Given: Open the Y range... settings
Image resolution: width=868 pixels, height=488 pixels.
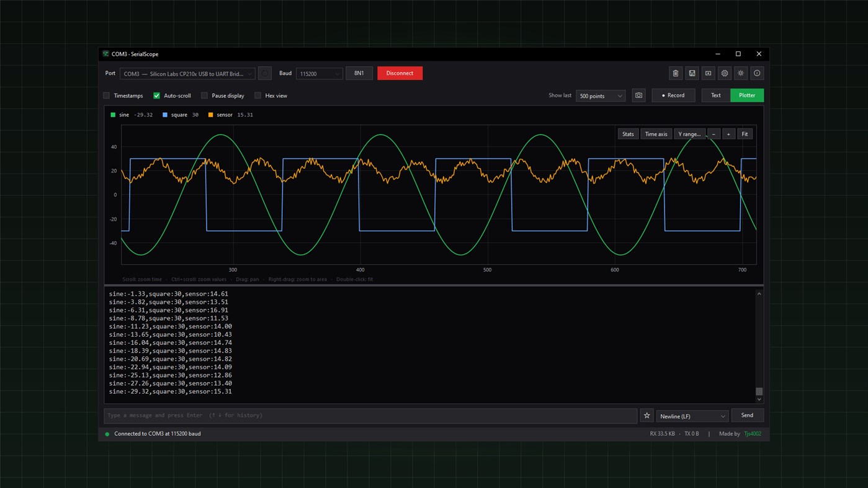Looking at the screenshot, I should pyautogui.click(x=689, y=134).
